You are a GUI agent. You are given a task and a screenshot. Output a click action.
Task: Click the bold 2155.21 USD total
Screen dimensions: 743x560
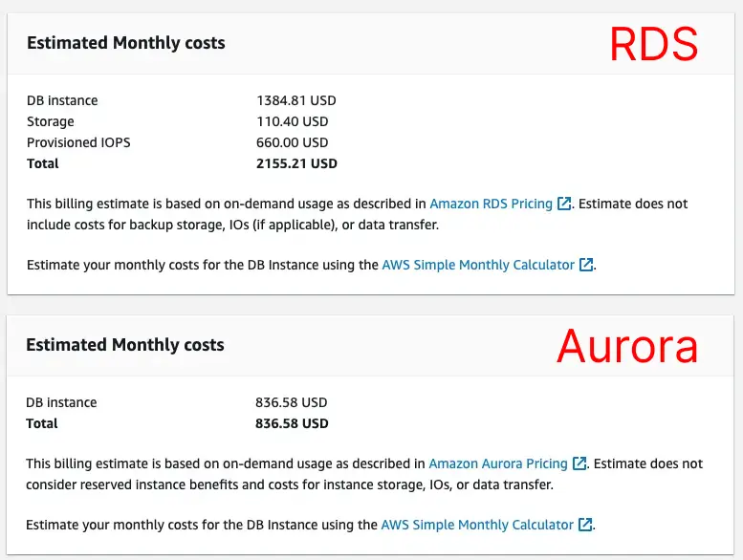(x=296, y=163)
